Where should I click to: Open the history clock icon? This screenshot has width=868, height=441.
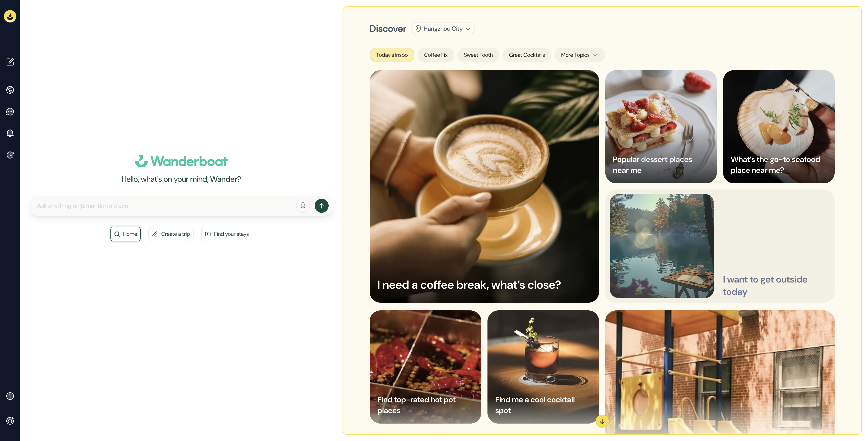coord(10,155)
